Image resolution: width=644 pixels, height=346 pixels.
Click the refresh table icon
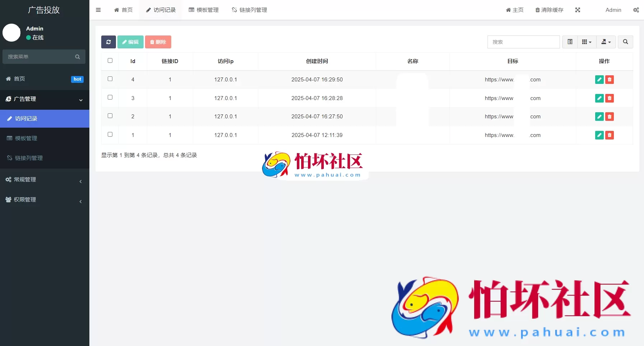coord(108,42)
